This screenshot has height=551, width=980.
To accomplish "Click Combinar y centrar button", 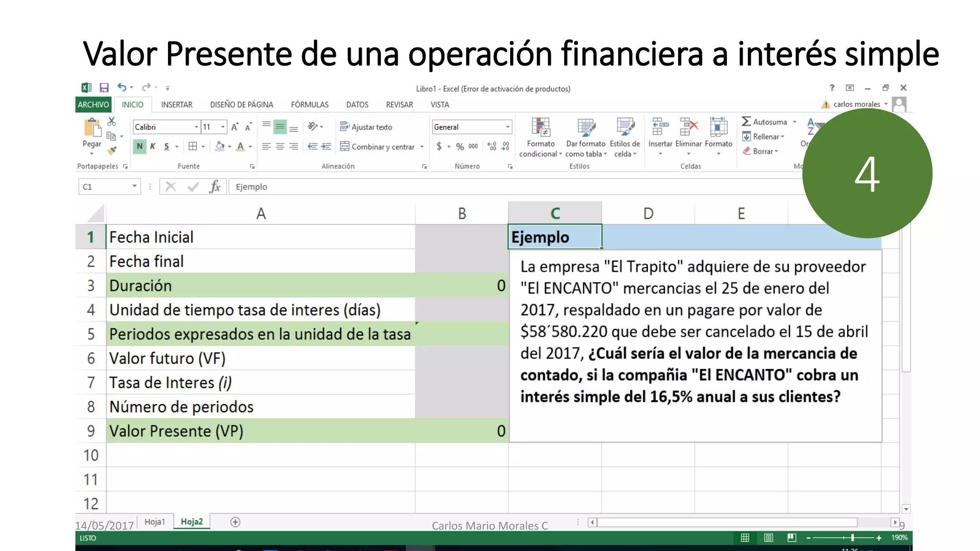I will (378, 146).
